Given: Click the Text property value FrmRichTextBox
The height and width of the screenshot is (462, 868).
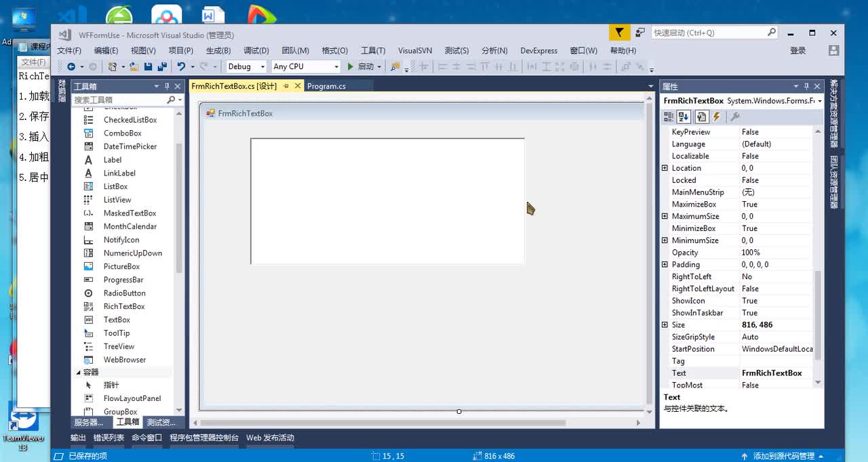Looking at the screenshot, I should [776, 373].
